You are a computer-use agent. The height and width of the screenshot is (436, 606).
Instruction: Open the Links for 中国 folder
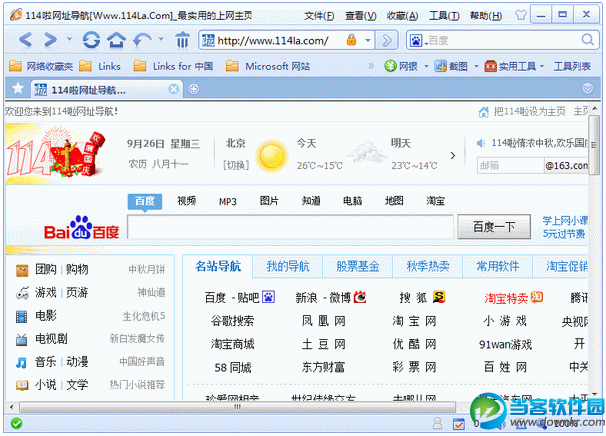173,66
